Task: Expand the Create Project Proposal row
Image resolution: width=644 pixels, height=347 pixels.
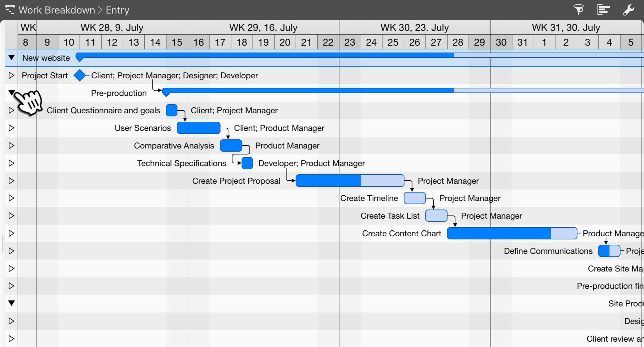Action: (x=11, y=181)
